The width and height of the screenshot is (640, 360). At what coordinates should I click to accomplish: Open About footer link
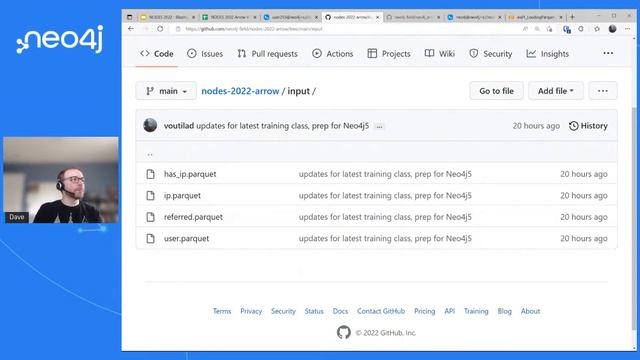(530, 311)
